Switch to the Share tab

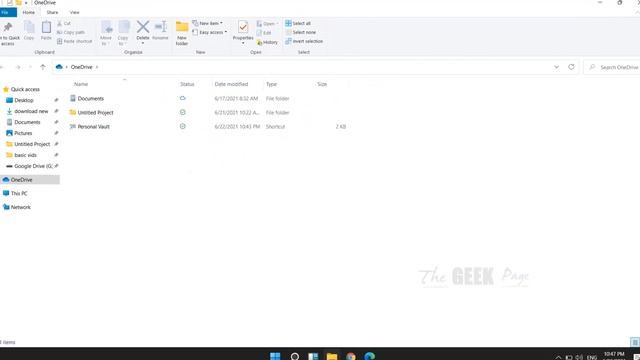coord(52,13)
